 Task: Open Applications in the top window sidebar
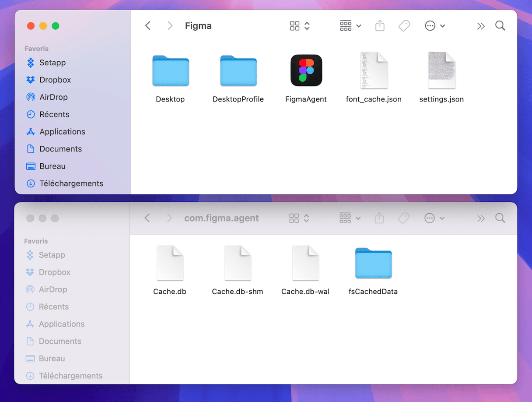click(x=62, y=132)
